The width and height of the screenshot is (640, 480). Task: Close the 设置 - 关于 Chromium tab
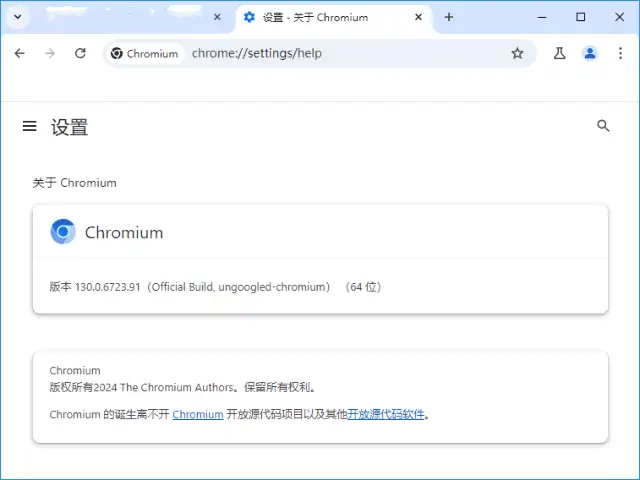point(416,17)
